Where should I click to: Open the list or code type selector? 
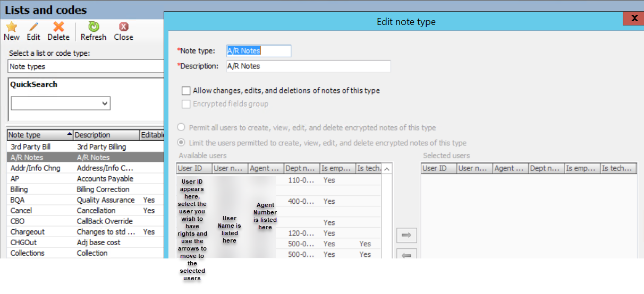pyautogui.click(x=86, y=66)
